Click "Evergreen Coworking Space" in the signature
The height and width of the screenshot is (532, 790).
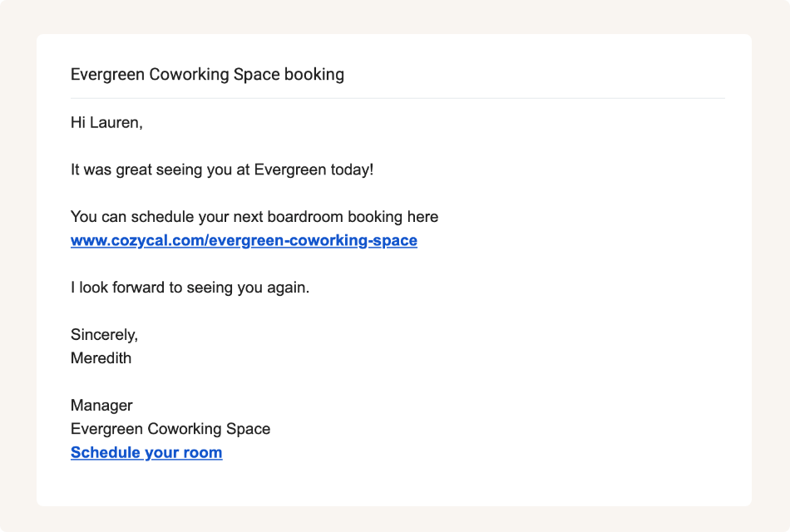[170, 430]
